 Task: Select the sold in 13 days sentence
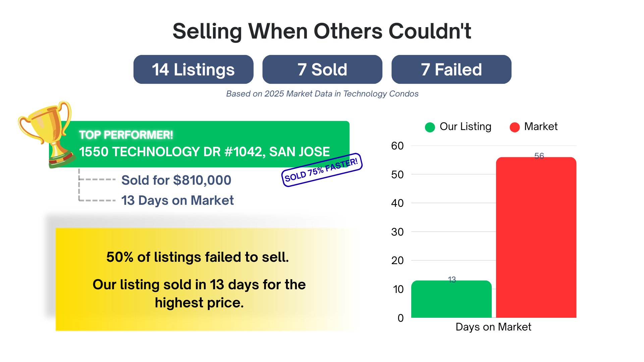199,293
